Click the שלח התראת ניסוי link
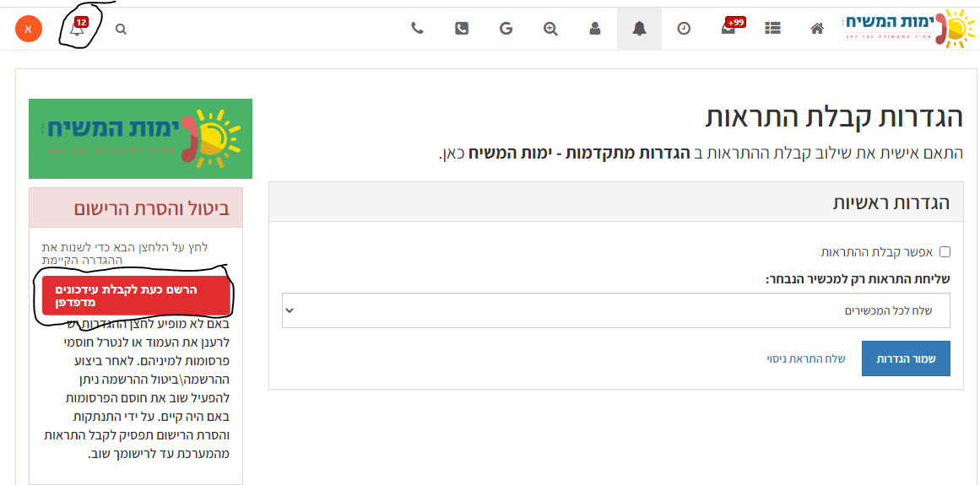Image resolution: width=980 pixels, height=485 pixels. [x=806, y=359]
